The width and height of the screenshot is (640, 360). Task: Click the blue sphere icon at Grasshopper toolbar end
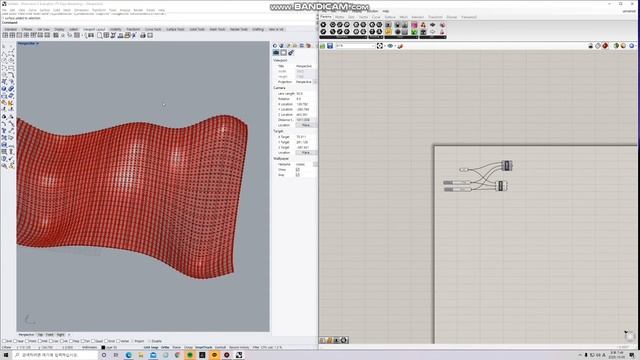pyautogui.click(x=631, y=46)
